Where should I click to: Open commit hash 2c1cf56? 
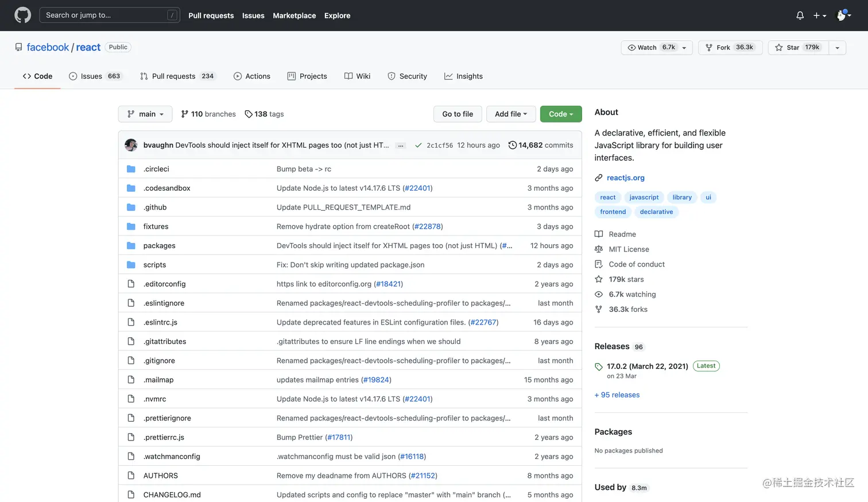[440, 145]
